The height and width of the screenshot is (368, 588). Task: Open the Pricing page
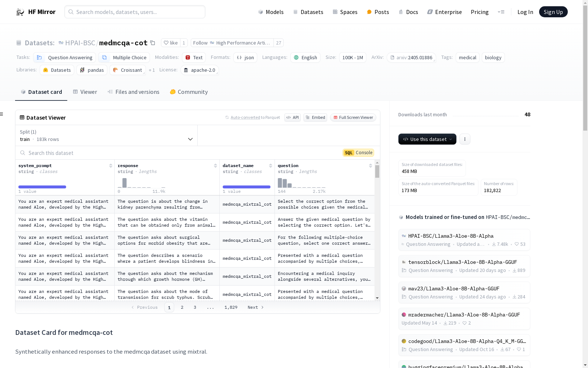pos(480,12)
